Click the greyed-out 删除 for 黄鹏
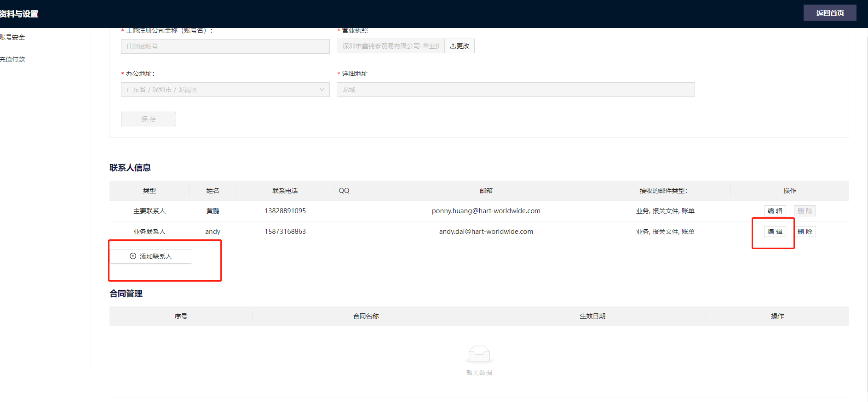The image size is (868, 402). click(805, 211)
